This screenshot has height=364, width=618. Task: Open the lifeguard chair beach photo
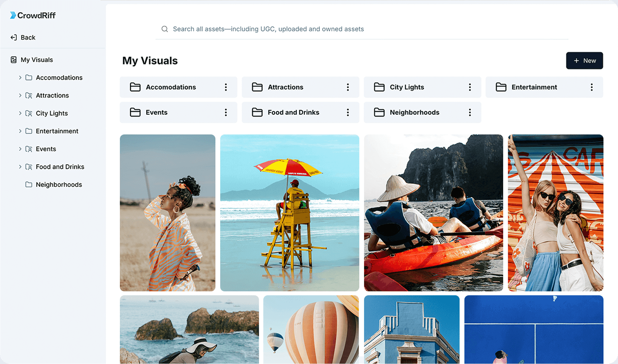pos(290,213)
